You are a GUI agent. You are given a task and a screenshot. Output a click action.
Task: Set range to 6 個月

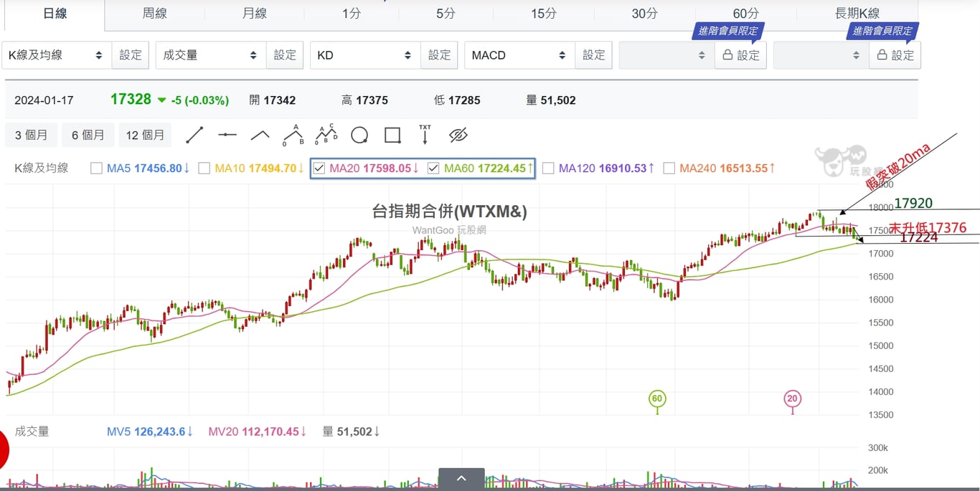coord(88,135)
